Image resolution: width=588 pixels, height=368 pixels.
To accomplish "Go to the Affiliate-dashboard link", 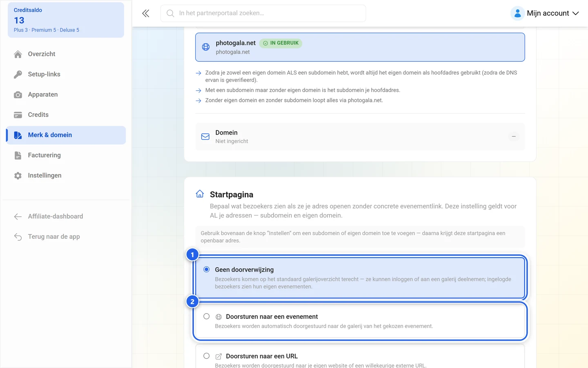I will 66,216.
